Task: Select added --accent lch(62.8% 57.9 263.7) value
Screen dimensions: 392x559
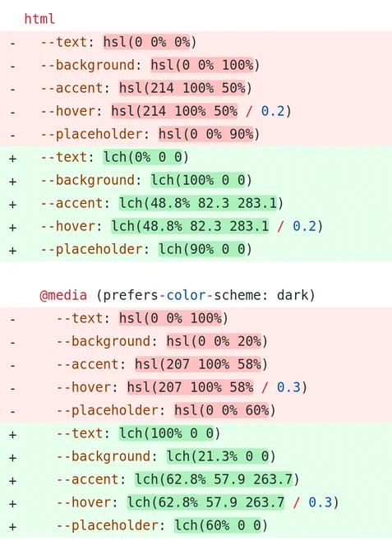Action: [x=217, y=479]
